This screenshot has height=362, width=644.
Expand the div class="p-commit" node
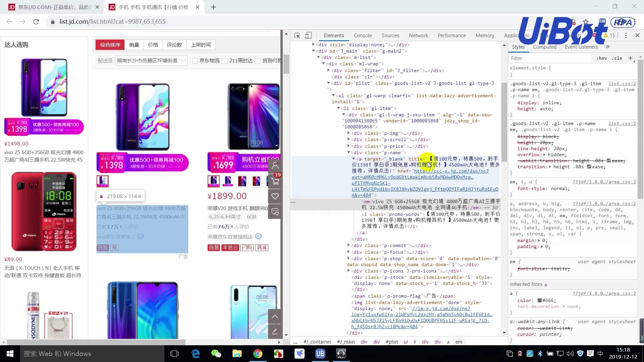click(x=348, y=245)
